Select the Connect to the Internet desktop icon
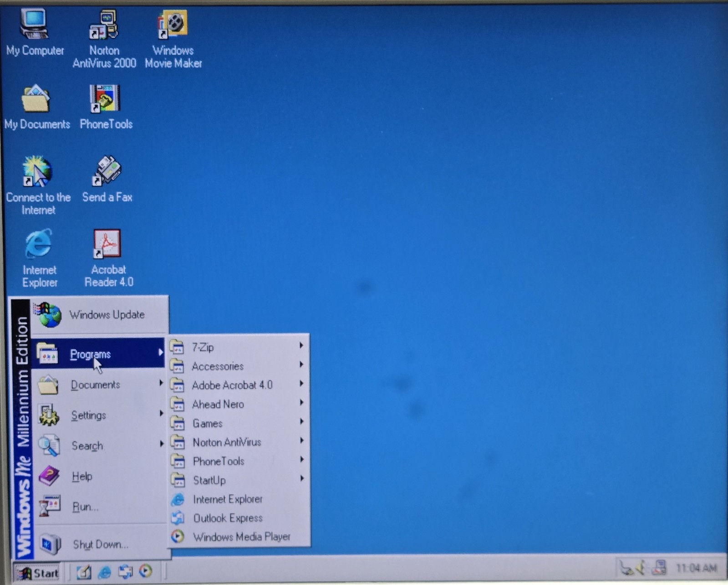 coord(38,185)
